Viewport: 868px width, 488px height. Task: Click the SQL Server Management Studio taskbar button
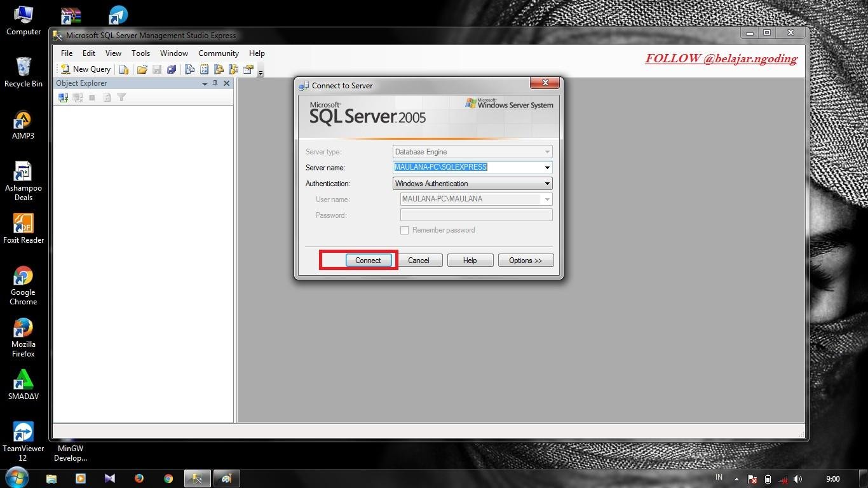(198, 478)
